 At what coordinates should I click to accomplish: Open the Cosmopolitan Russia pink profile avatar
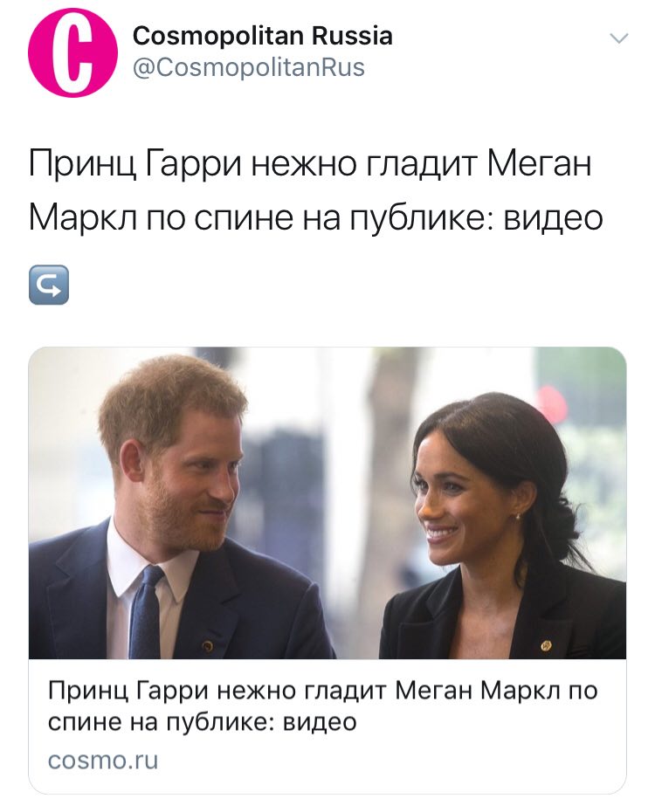72,52
